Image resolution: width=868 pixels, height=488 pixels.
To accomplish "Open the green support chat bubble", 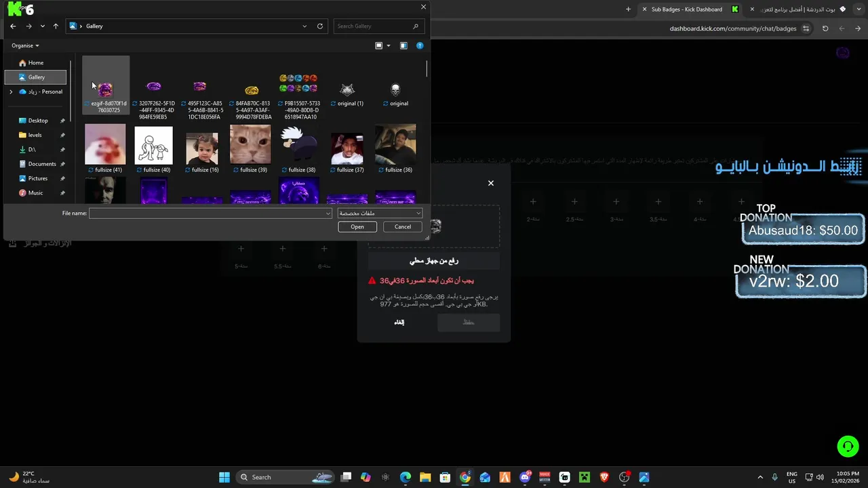I will (x=848, y=446).
